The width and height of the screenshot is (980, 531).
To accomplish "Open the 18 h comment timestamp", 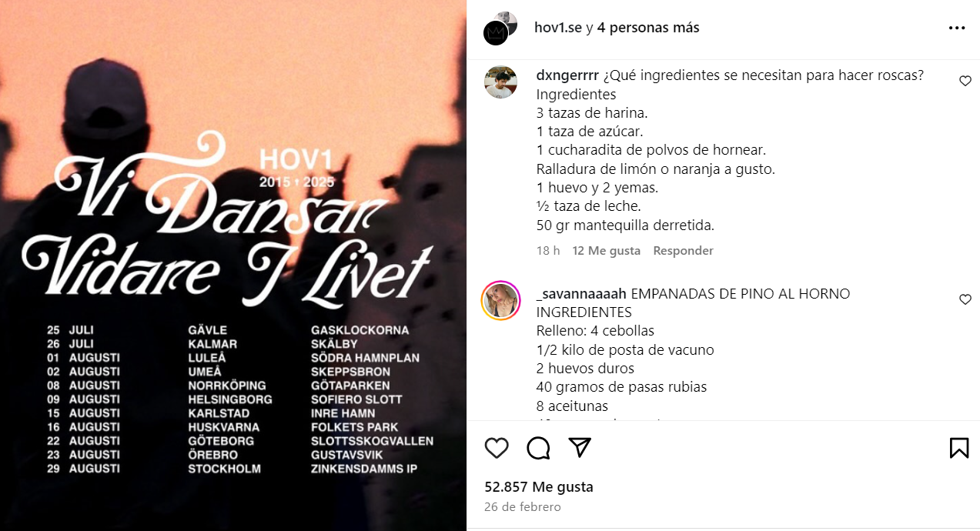I will click(548, 251).
